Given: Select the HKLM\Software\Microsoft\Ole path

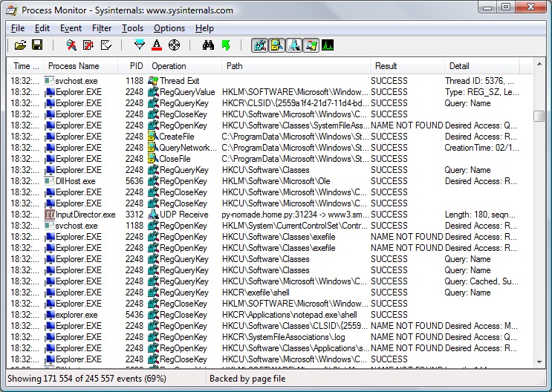Looking at the screenshot, I should pyautogui.click(x=276, y=181).
